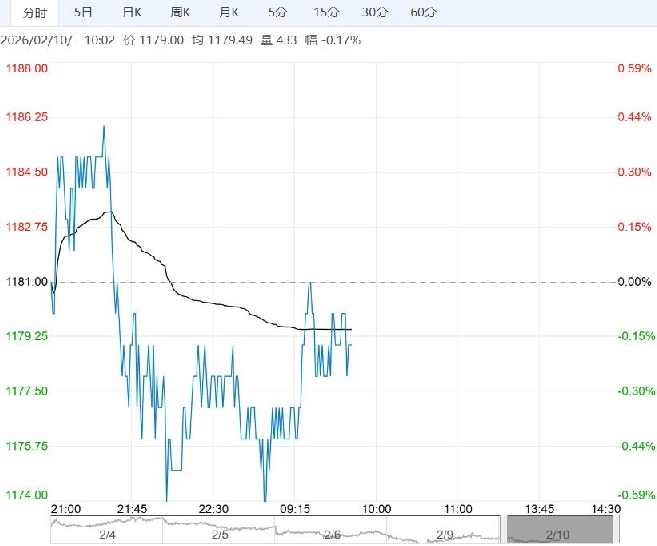Image resolution: width=657 pixels, height=546 pixels.
Task: Jump to 2/5 in the date navigator
Action: pos(218,535)
